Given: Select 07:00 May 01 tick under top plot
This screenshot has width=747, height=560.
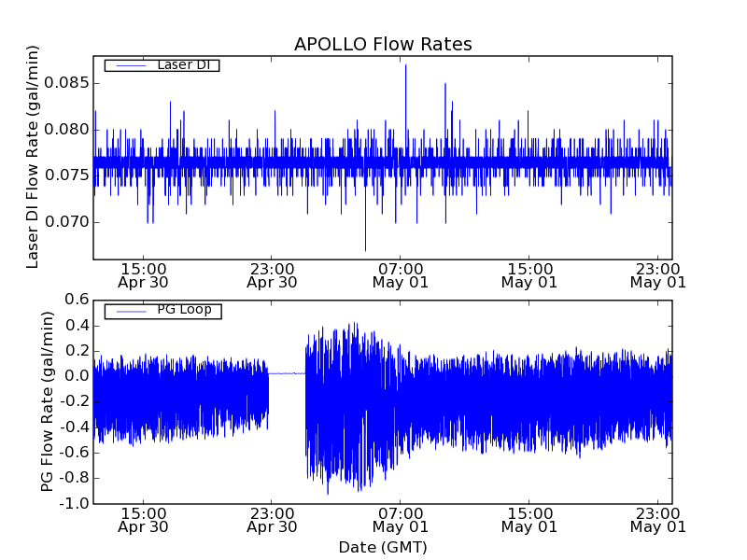Looking at the screenshot, I should (x=401, y=274).
